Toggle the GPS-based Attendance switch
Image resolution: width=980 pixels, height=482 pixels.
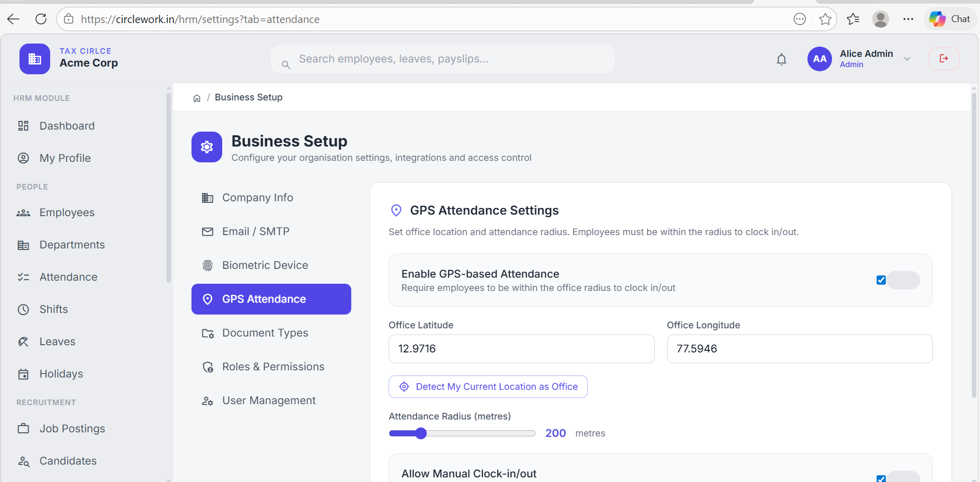click(x=903, y=280)
